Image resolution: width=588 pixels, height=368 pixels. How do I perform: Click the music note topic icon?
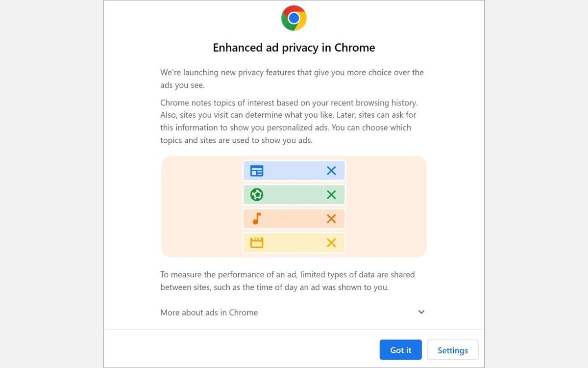pos(257,218)
